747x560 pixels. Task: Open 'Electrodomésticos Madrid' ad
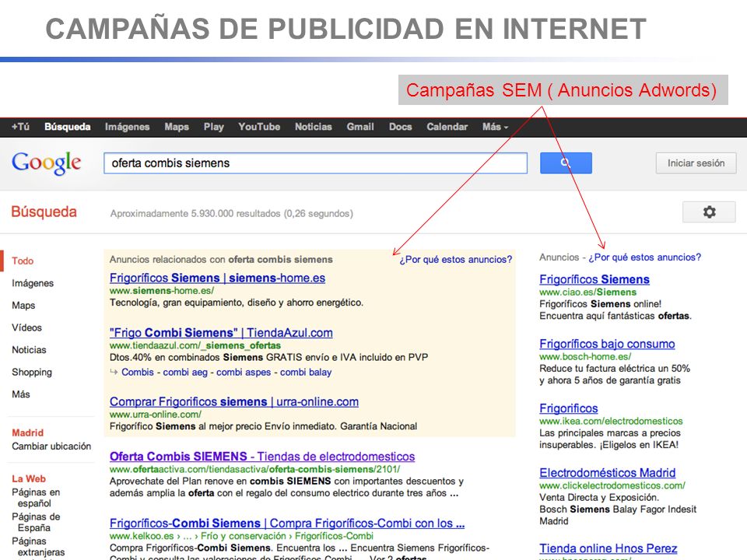608,473
